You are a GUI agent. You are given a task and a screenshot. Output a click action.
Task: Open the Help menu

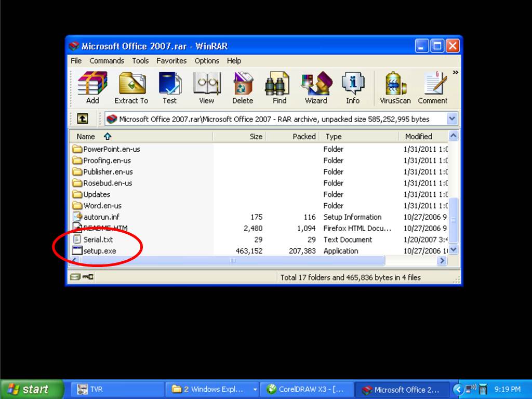[x=234, y=61]
